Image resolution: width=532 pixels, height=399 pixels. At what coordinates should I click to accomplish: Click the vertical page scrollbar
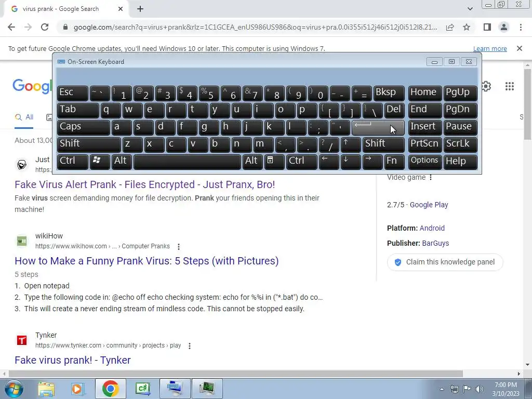pos(527,104)
